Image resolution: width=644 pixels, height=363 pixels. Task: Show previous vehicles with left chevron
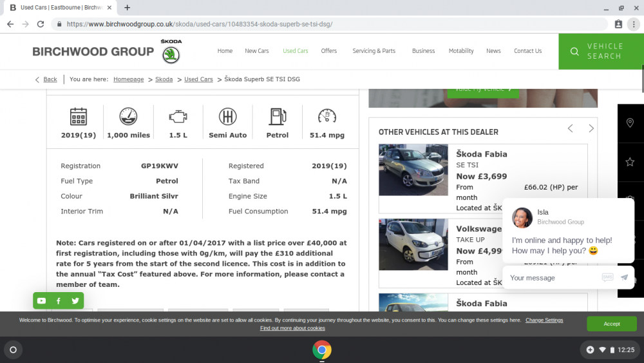tap(570, 128)
